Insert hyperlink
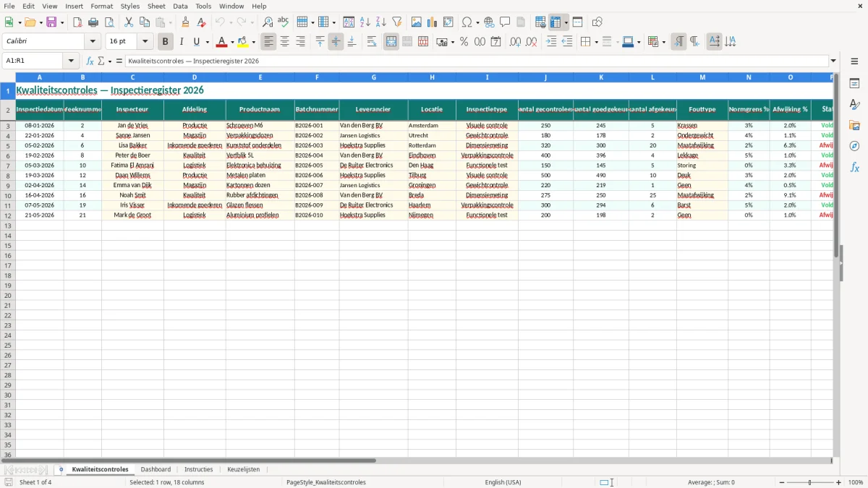This screenshot has height=488, width=868. point(489,22)
